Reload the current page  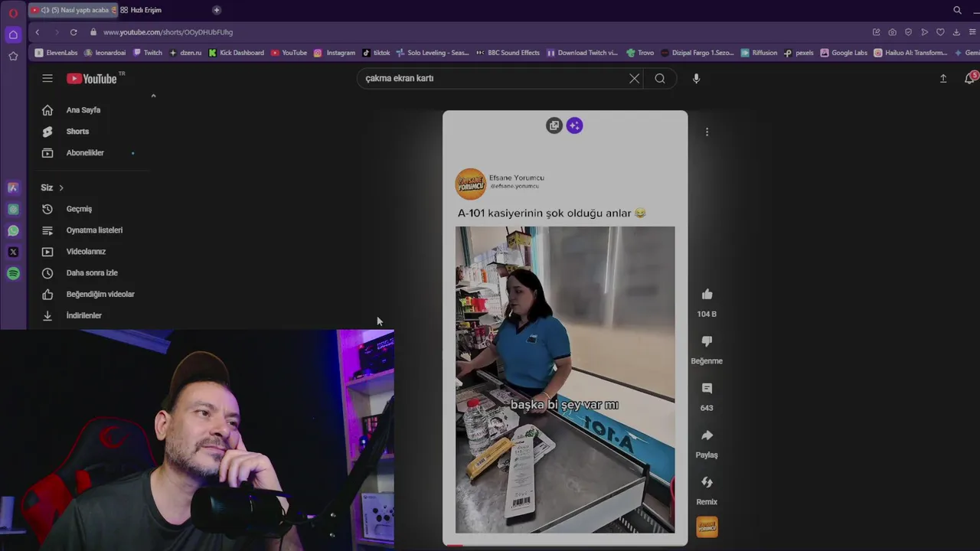73,32
